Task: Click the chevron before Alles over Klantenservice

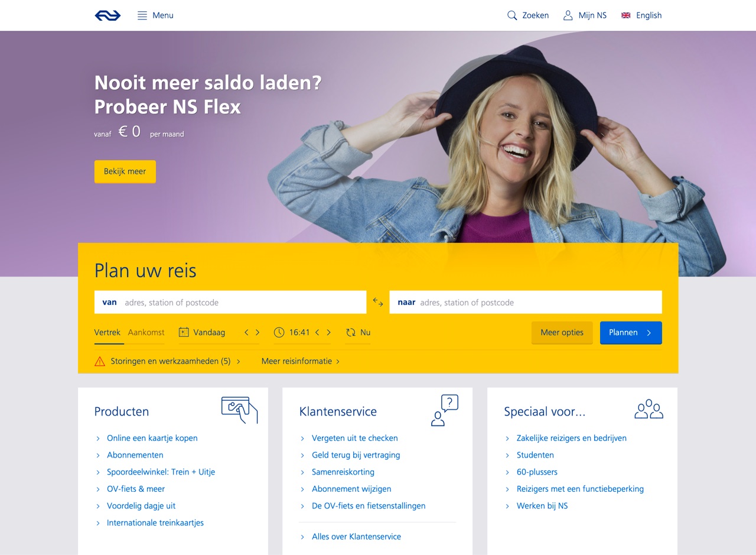Action: click(x=302, y=537)
